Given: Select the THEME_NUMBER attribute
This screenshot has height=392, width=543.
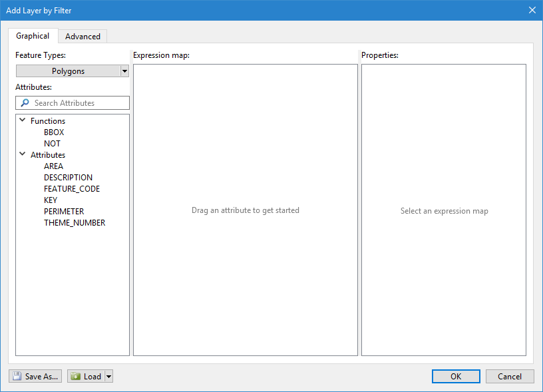Looking at the screenshot, I should tap(75, 223).
